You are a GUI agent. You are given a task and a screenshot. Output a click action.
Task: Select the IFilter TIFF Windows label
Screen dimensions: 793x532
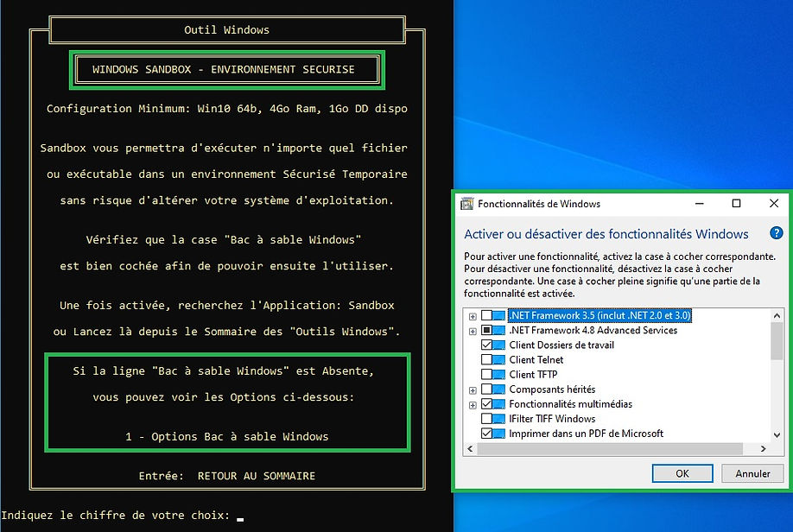click(x=552, y=419)
